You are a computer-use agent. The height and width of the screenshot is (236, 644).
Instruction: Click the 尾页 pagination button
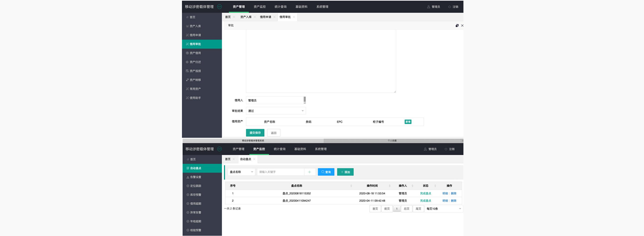(x=418, y=209)
